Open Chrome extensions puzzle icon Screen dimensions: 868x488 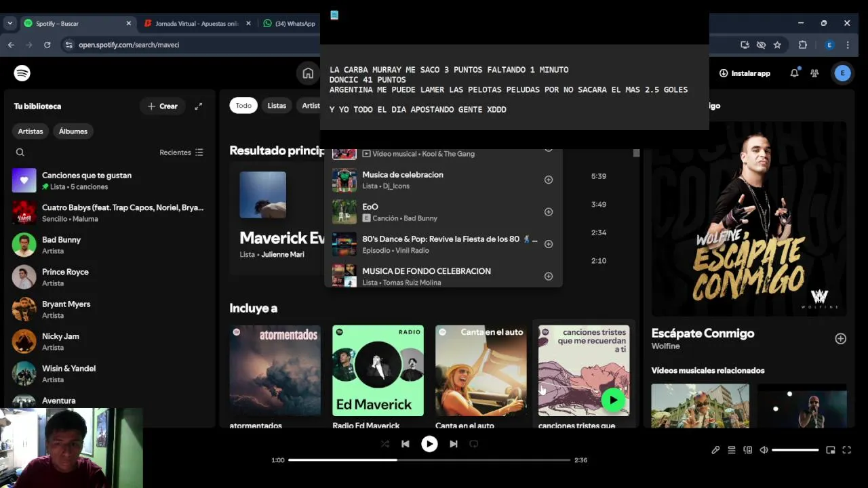click(803, 45)
